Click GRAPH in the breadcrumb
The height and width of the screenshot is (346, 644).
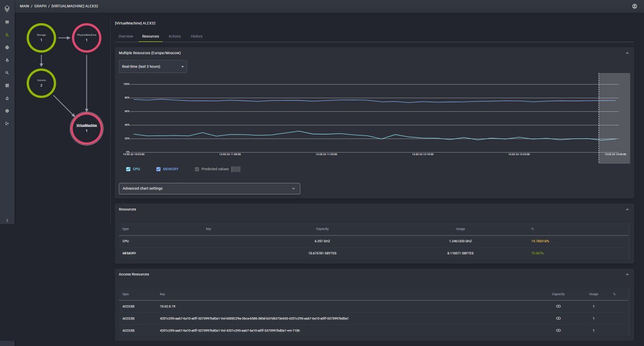[40, 6]
